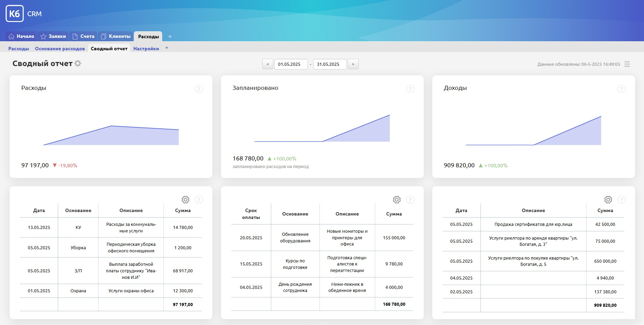The height and width of the screenshot is (325, 644).
Task: Open the Клиенты tab
Action: pyautogui.click(x=116, y=36)
